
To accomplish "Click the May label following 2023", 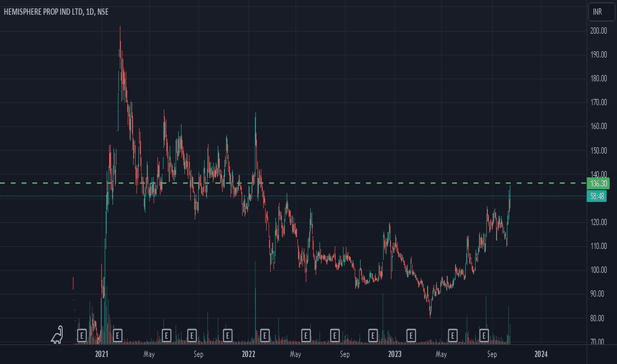I will (x=441, y=354).
